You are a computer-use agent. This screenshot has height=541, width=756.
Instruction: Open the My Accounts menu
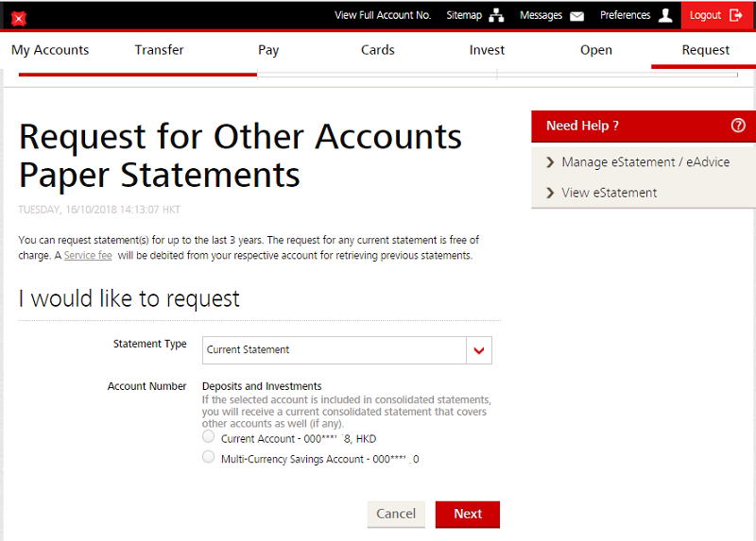50,50
